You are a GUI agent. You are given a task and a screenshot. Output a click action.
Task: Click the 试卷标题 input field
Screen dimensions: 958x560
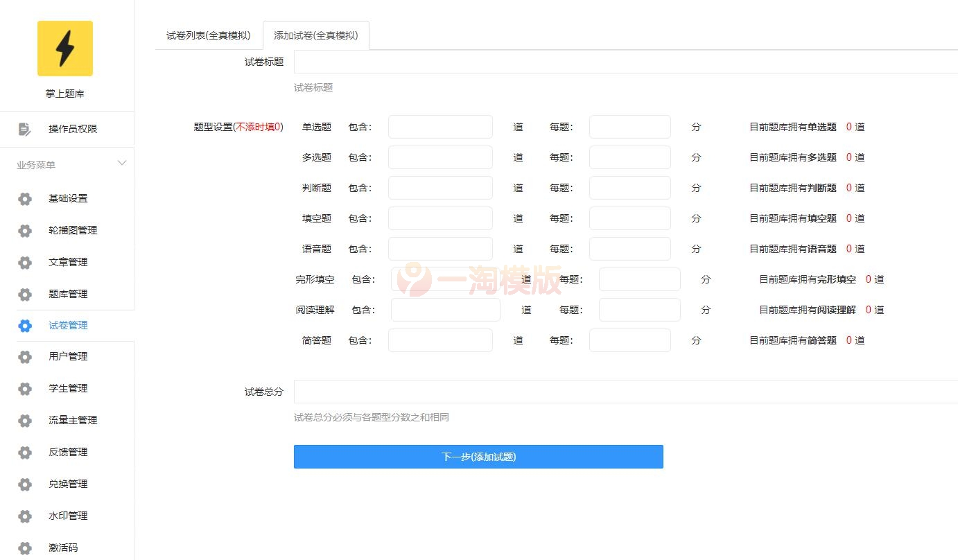(555, 62)
